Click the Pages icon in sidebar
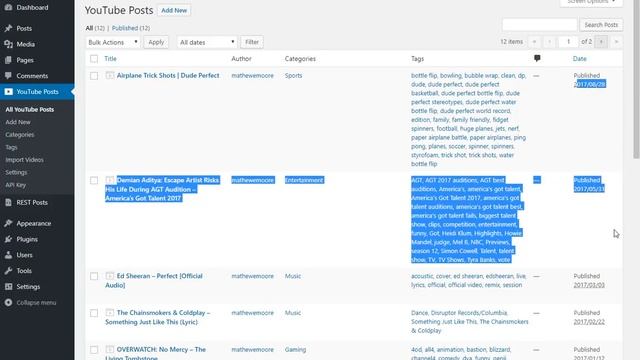Viewport: 640px width, 360px height. (8, 60)
